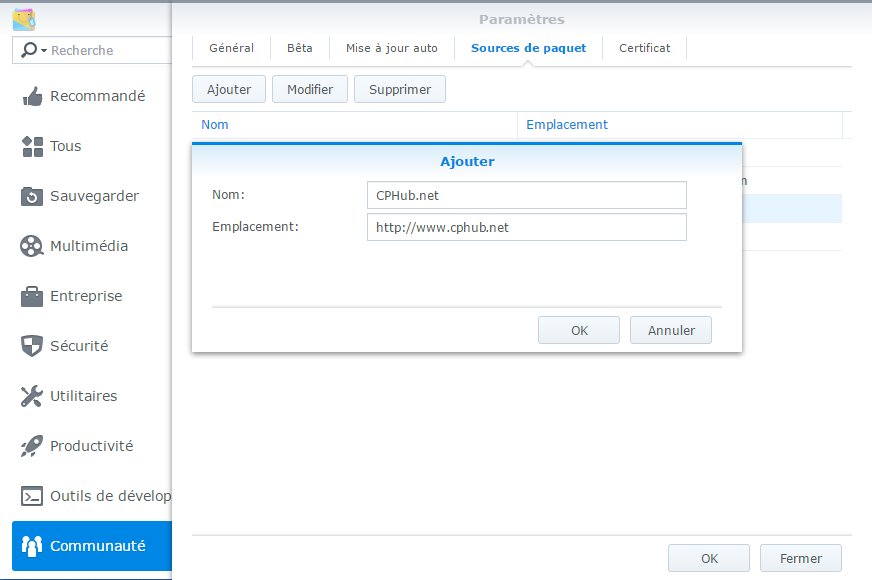Click the Productivité rocket icon

point(32,446)
